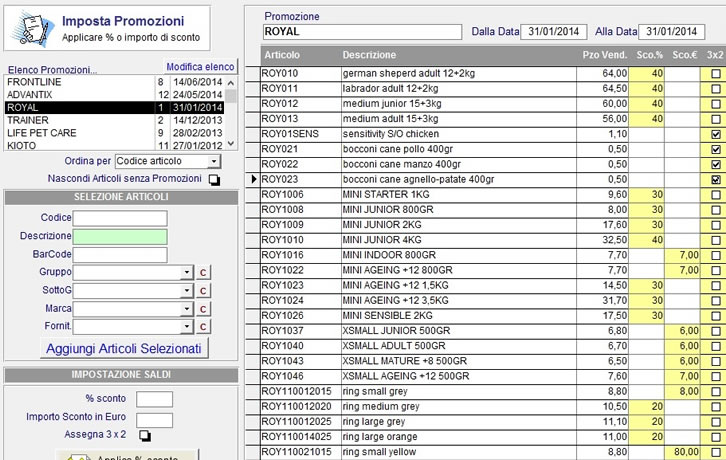
Task: Check 3x2 for ROY010 german sheperd
Action: coord(716,74)
